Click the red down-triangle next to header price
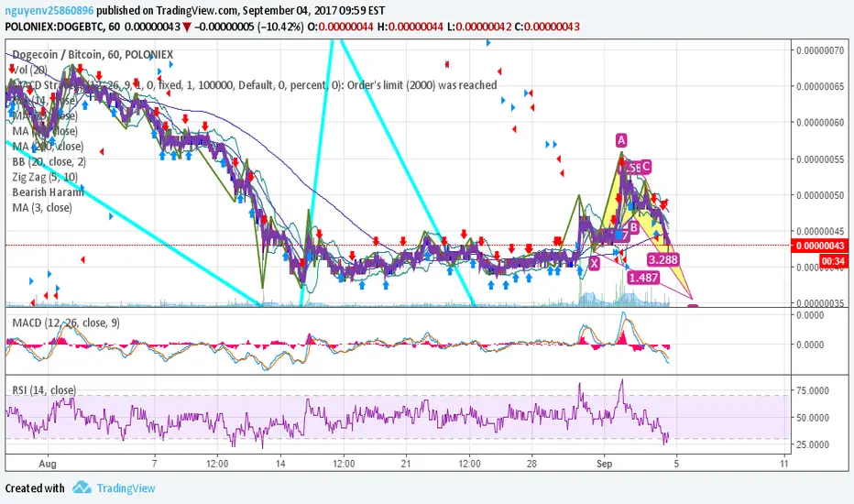 tap(186, 27)
